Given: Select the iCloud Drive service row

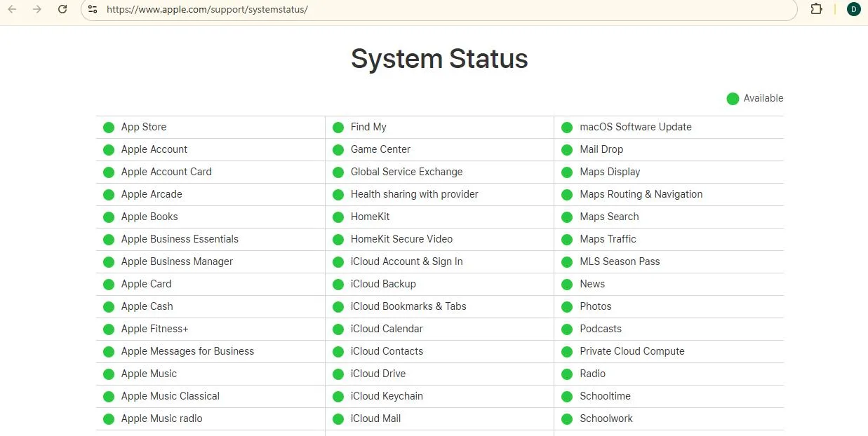Looking at the screenshot, I should tap(378, 374).
